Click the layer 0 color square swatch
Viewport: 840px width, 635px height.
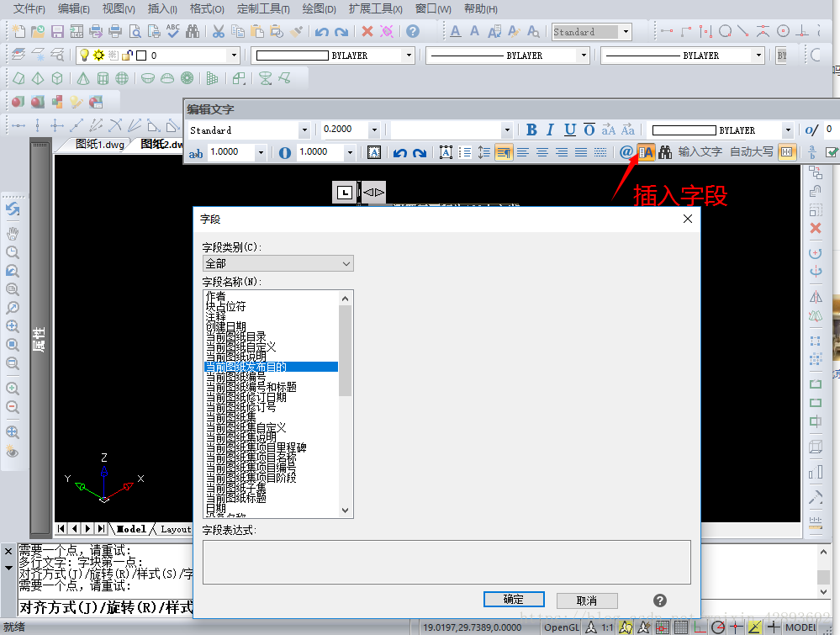[141, 56]
